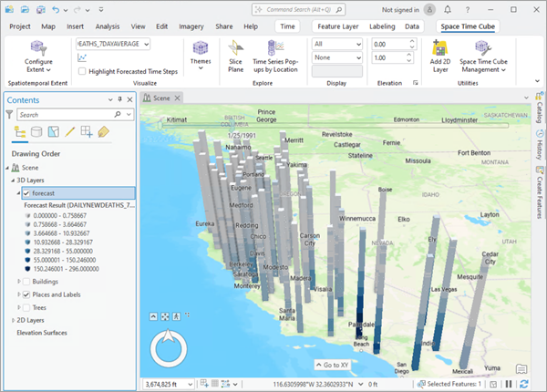This screenshot has width=547, height=392.
Task: Click the Configure Extent tool icon
Action: coord(38,46)
